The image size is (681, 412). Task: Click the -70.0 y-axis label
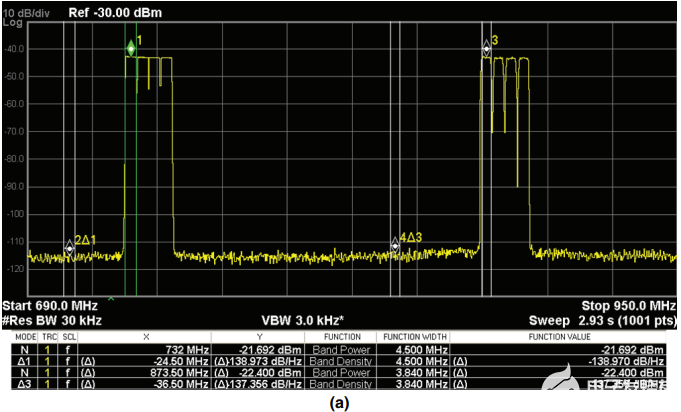(x=14, y=132)
